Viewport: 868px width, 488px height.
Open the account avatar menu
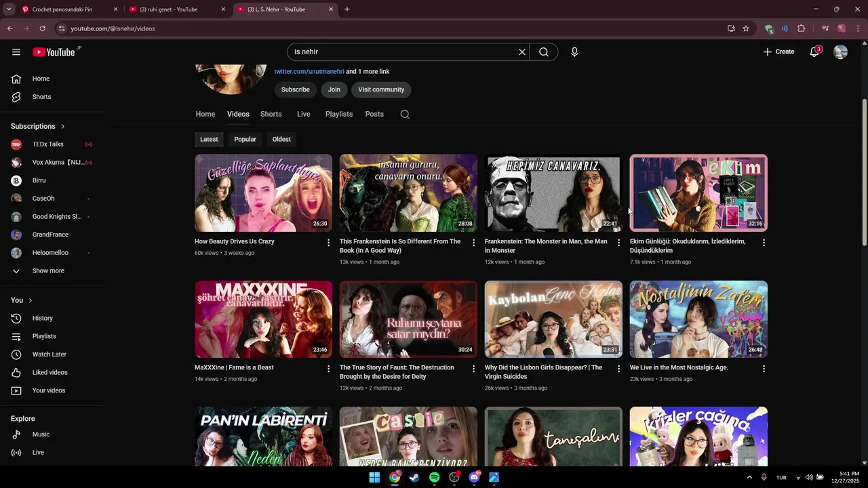(840, 52)
